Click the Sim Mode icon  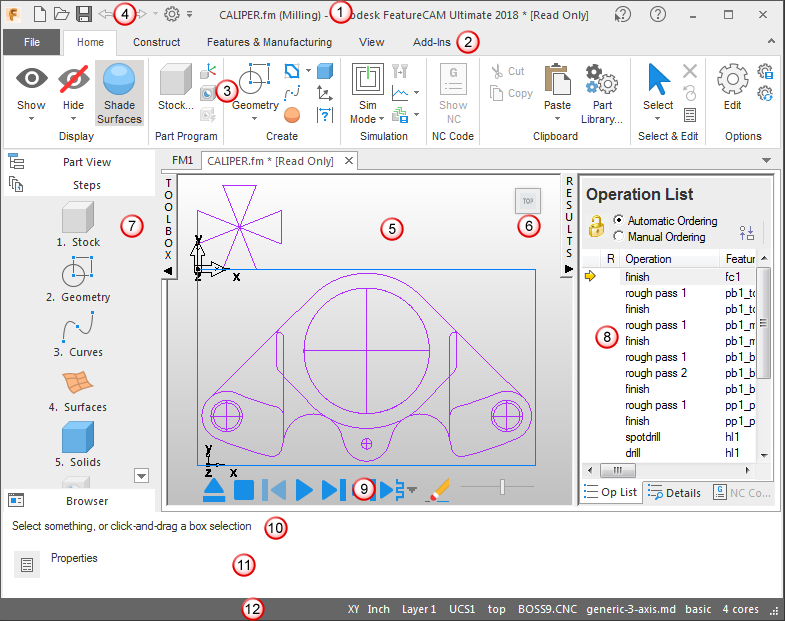(x=367, y=79)
